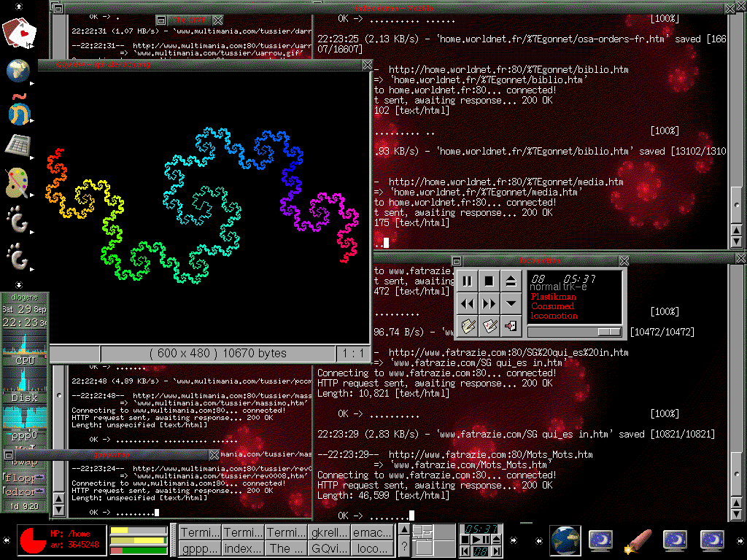Open the calculator icon in left panel
Viewport: 747px width, 560px height.
(18, 145)
